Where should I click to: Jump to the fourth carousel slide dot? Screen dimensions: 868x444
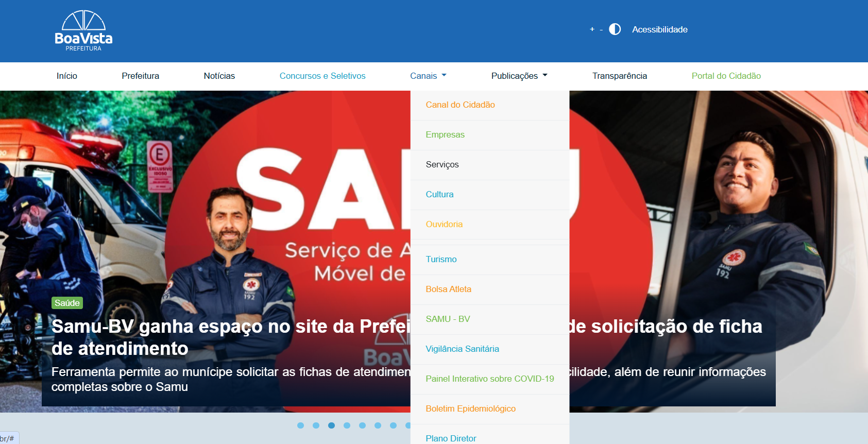point(347,425)
